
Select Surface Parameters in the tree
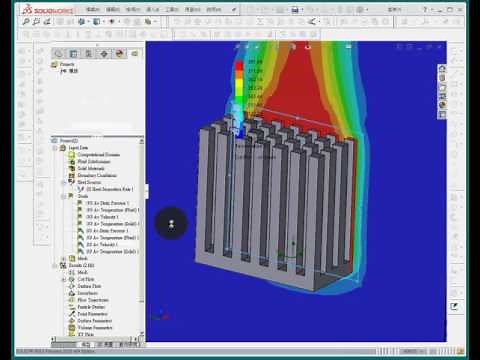[95, 321]
